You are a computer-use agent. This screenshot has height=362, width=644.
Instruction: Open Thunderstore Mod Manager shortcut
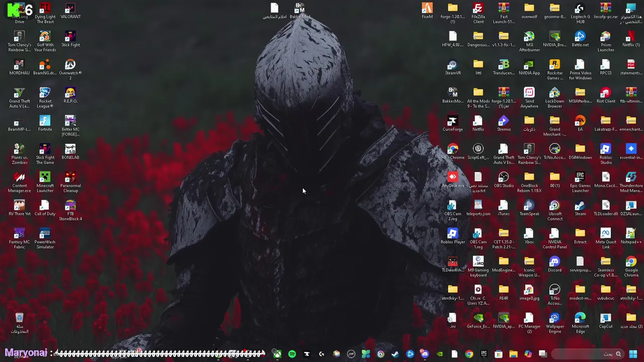coord(631,183)
